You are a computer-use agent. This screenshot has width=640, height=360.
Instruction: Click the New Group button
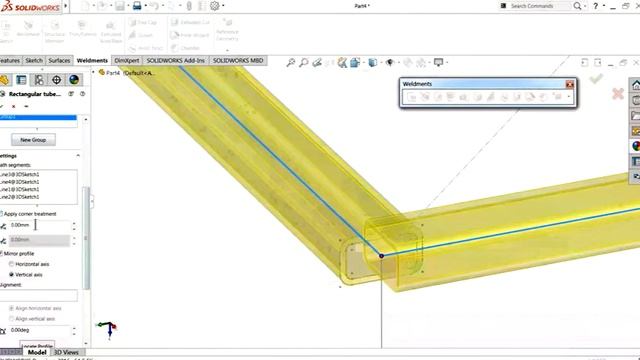(x=33, y=140)
